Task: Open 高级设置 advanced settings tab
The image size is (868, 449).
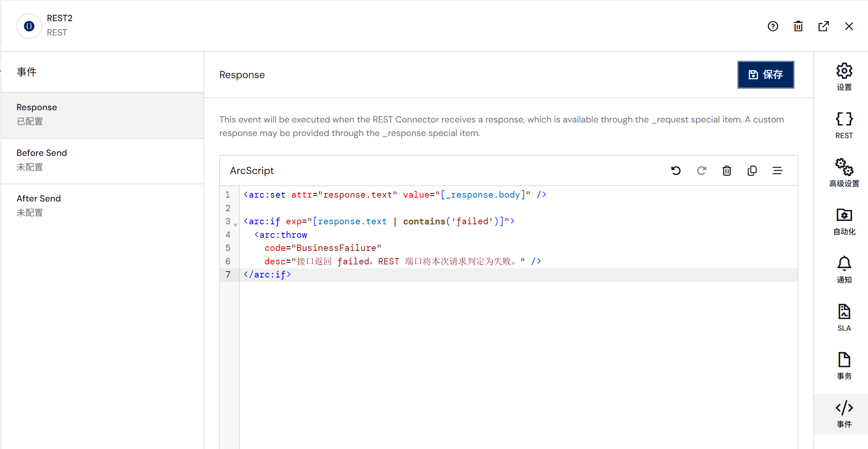Action: click(x=844, y=173)
